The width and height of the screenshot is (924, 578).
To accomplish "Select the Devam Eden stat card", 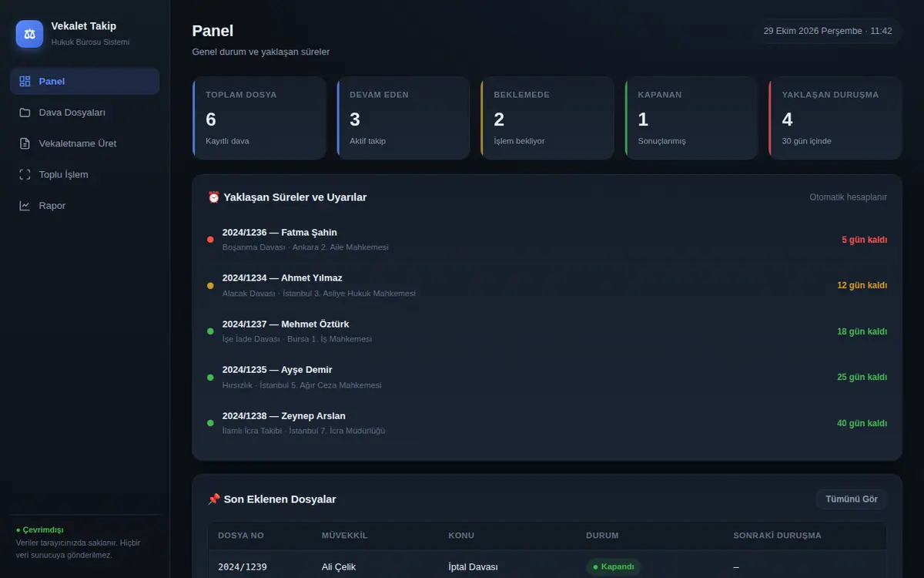I will [x=403, y=118].
